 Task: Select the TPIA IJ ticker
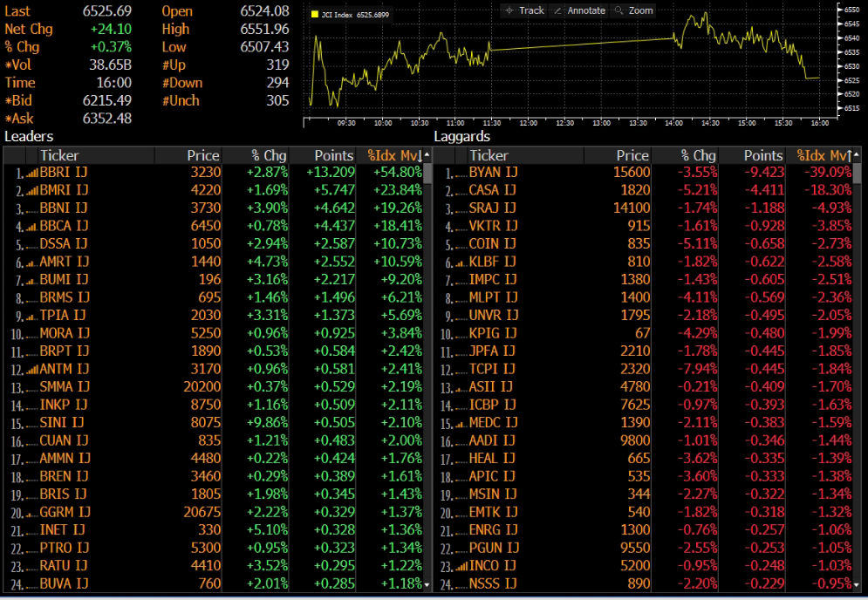pyautogui.click(x=63, y=316)
